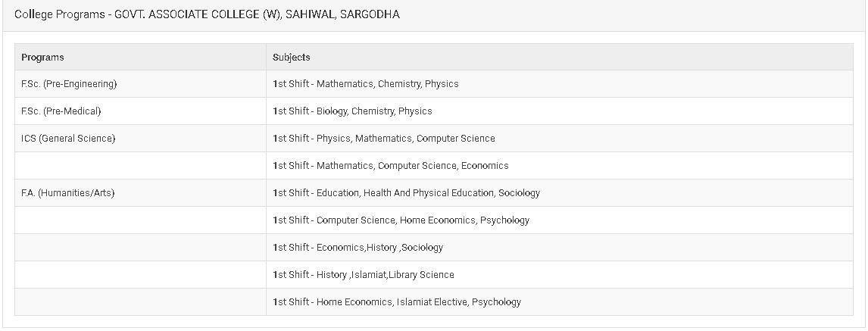The image size is (868, 331).
Task: Click the empty program cell beside Library Science
Action: pos(140,275)
